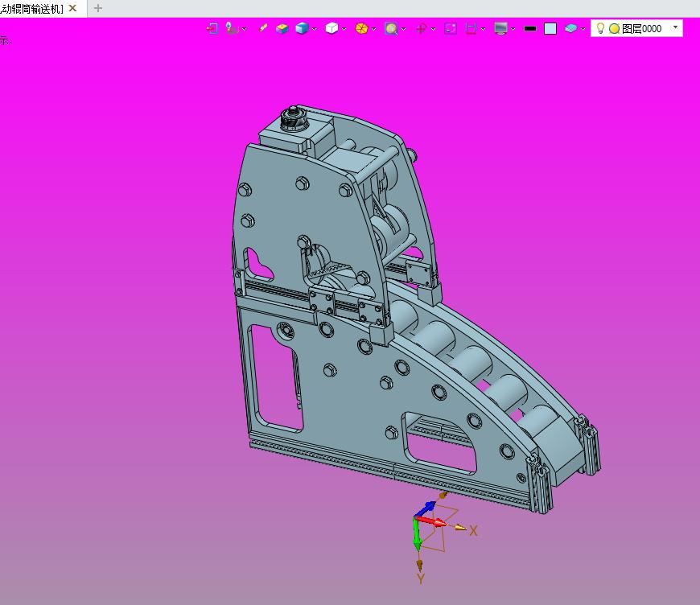Expand the white cube view dropdown arrow
This screenshot has height=605, width=700.
(x=344, y=29)
